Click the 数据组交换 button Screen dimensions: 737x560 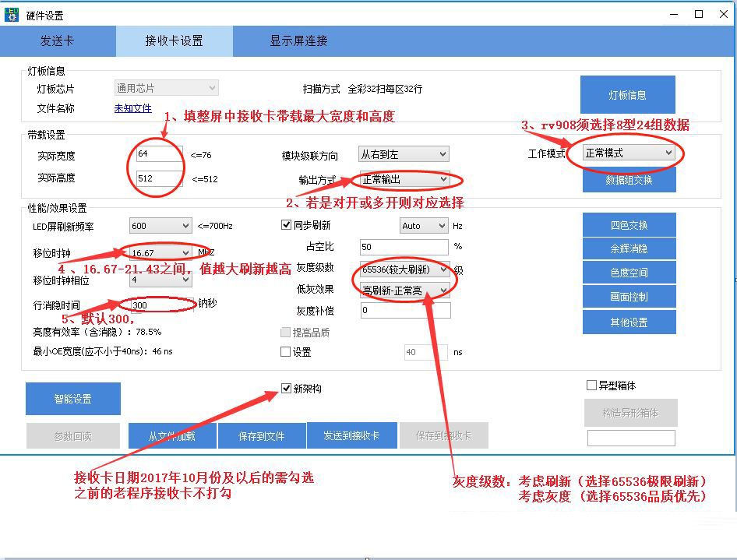pos(629,180)
